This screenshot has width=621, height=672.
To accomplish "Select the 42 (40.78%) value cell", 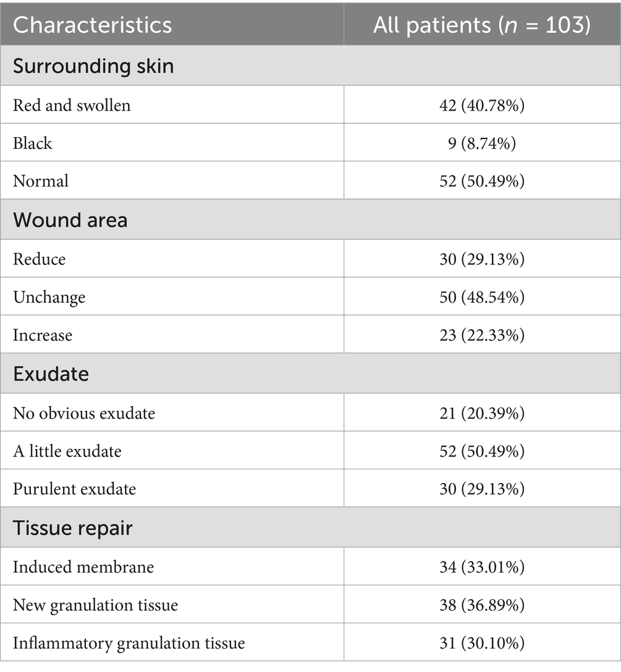I will coord(482,105).
